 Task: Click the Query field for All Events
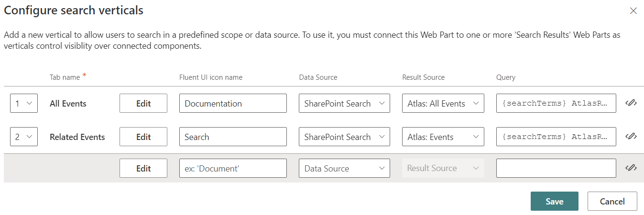pos(556,103)
